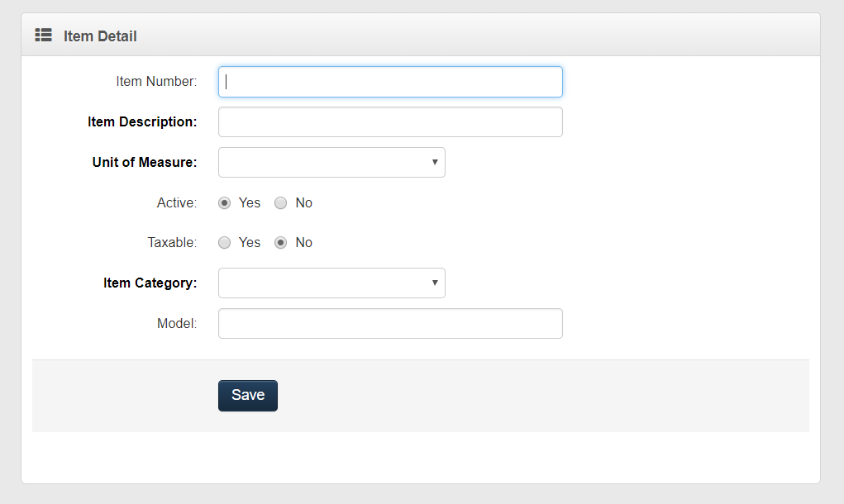
Task: Expand the Item Category dropdown
Action: point(331,283)
